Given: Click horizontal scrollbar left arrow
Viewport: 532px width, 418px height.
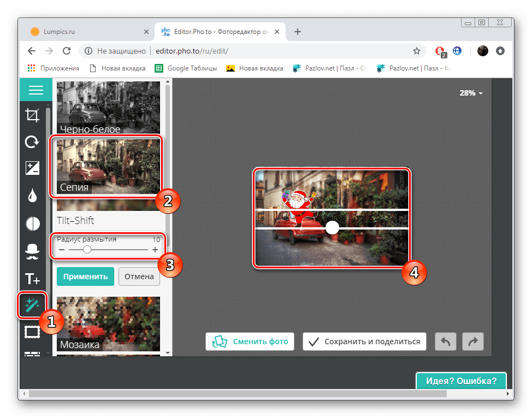Looking at the screenshot, I should coord(23,393).
